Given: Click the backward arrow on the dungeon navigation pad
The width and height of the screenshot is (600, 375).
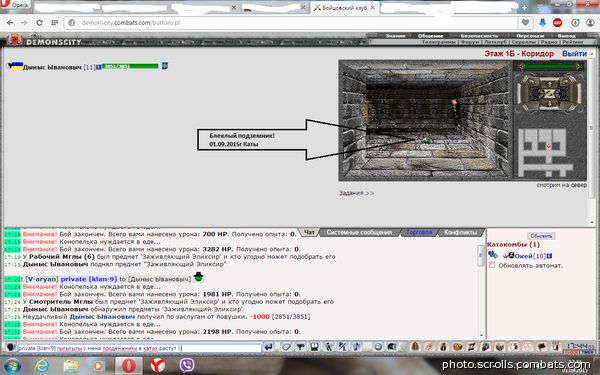Looking at the screenshot, I should tap(550, 104).
